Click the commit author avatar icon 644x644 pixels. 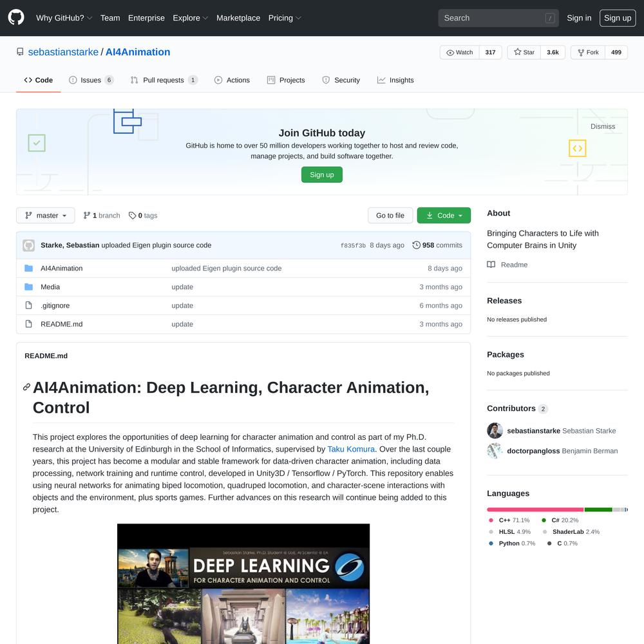pos(28,245)
